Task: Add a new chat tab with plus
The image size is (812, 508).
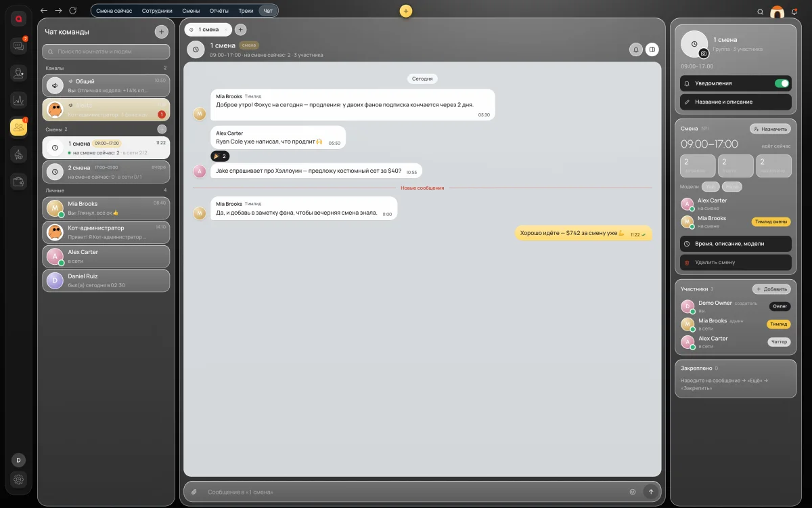Action: pyautogui.click(x=240, y=30)
